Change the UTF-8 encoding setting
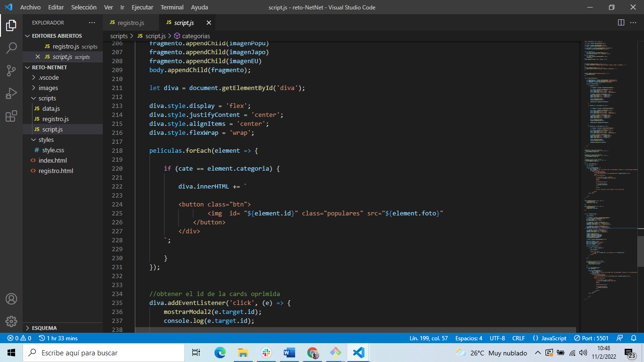The width and height of the screenshot is (644, 362). (x=497, y=338)
